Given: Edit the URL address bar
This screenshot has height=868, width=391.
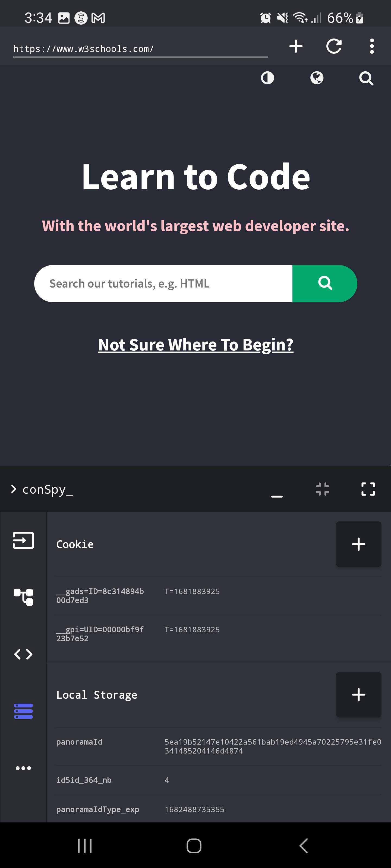Looking at the screenshot, I should 141,49.
